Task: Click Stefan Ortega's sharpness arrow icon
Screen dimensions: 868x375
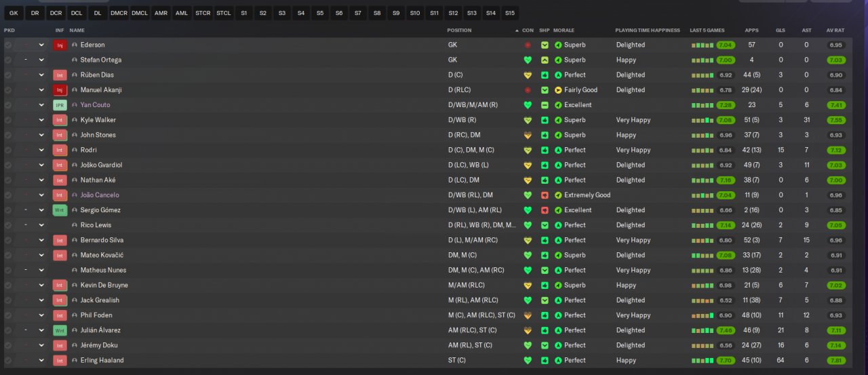Action: tap(545, 60)
